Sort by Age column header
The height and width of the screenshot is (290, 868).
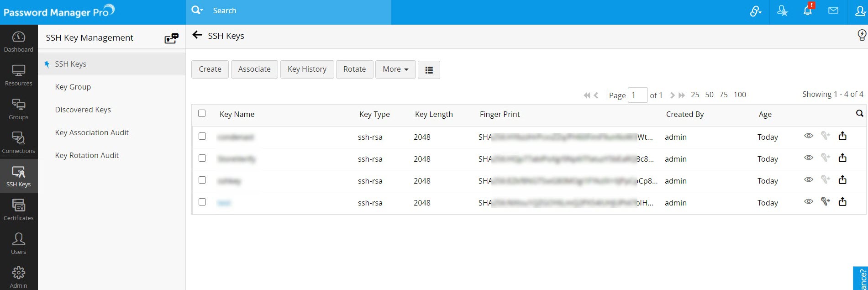(x=765, y=114)
